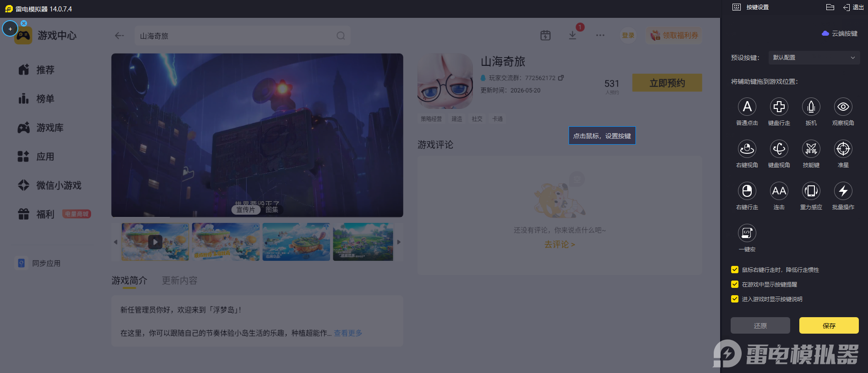Show next screenshot thumbnails with right arrow
Viewport: 868px width, 373px height.
(399, 242)
